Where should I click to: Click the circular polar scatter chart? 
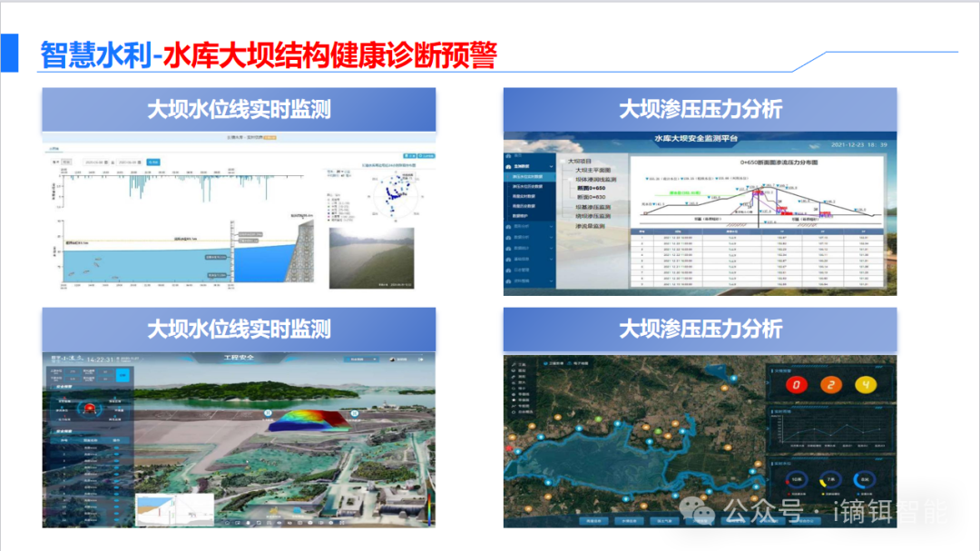[x=397, y=194]
